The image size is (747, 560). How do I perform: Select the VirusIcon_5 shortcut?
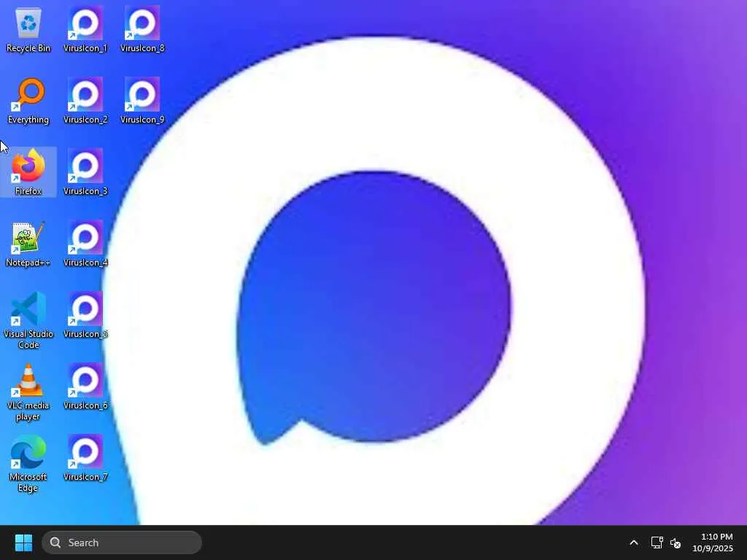(85, 315)
